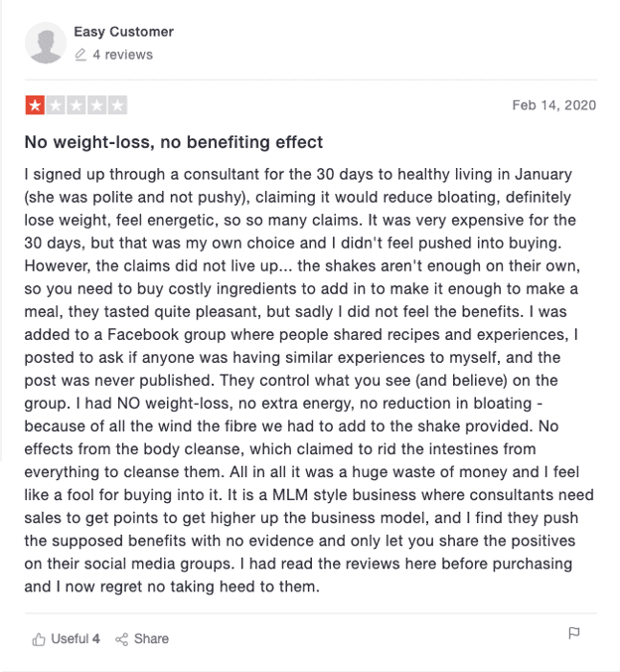Click the second grey rating star
Screen dimensions: 620x672
(x=56, y=105)
